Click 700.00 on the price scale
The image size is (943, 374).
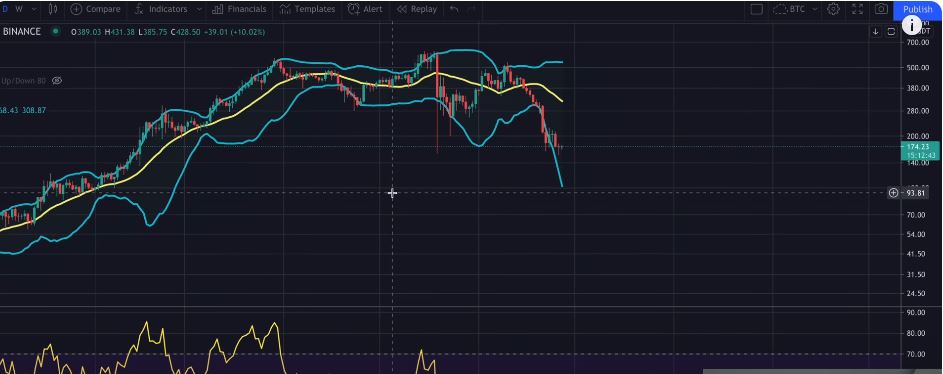click(918, 43)
